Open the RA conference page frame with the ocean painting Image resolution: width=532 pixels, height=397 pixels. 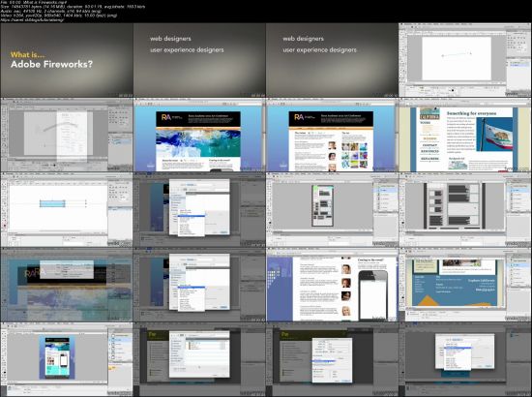click(199, 135)
